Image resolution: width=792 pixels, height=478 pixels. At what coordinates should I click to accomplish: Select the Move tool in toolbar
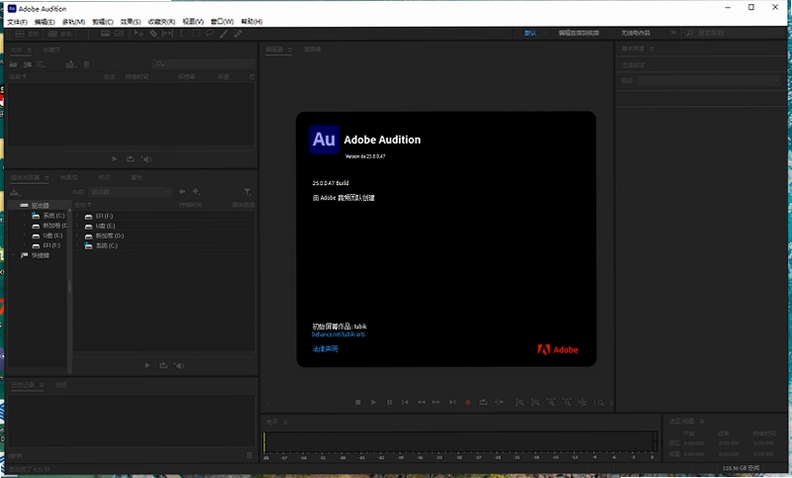(x=138, y=34)
